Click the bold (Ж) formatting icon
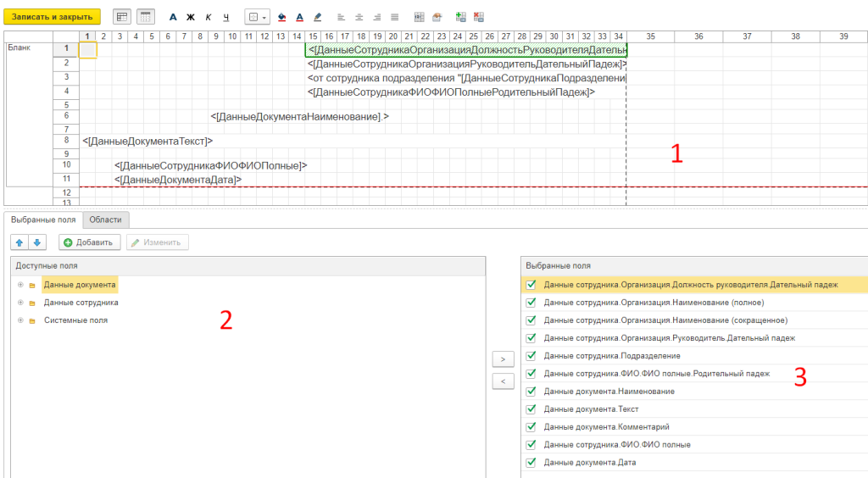 pos(191,17)
